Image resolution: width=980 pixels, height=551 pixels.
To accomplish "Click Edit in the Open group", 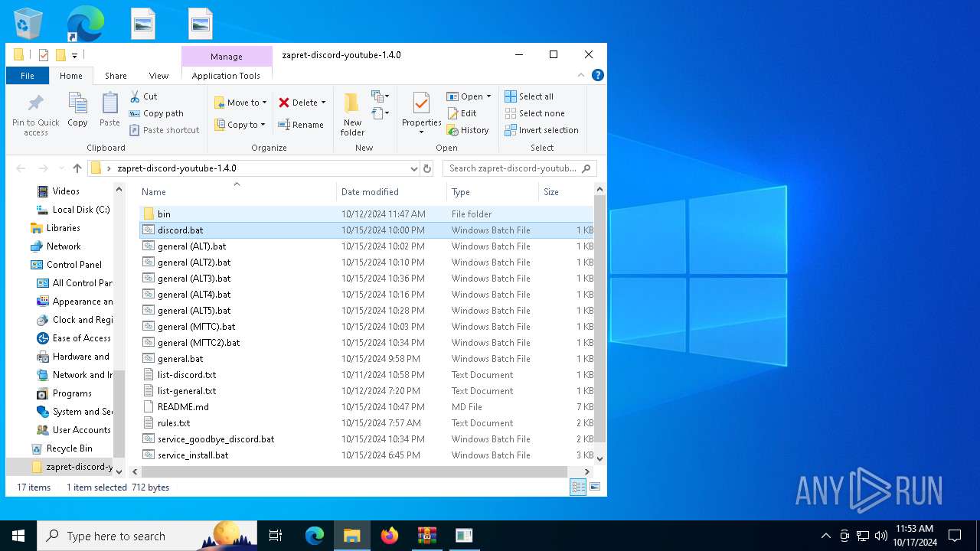I will [x=462, y=113].
